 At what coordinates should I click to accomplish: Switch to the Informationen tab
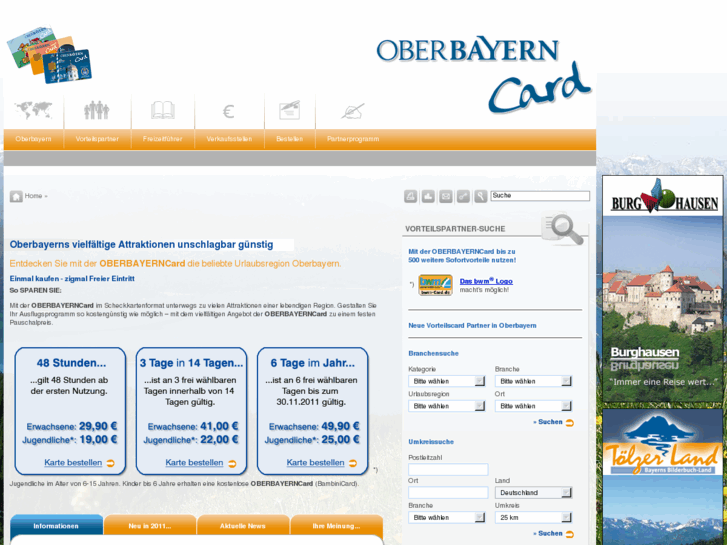(x=56, y=526)
